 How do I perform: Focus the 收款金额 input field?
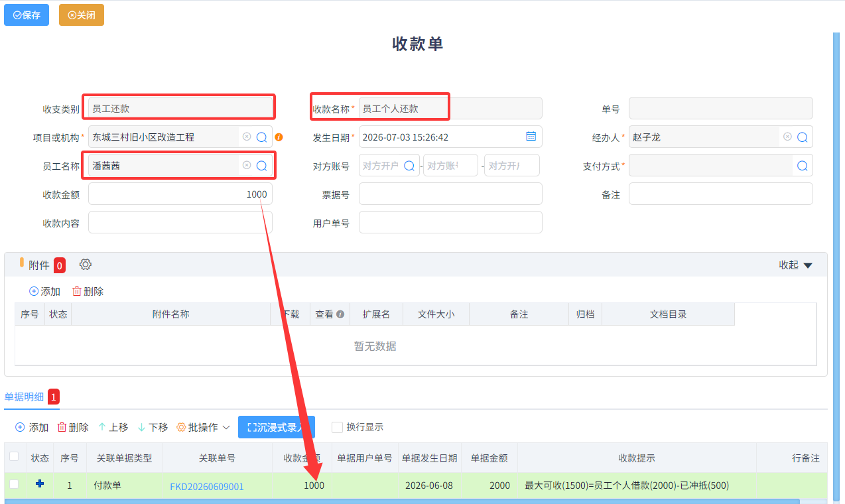(180, 194)
